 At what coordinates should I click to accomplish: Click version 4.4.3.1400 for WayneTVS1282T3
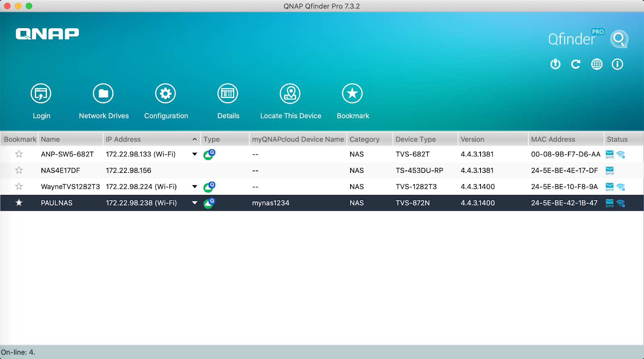(x=478, y=187)
